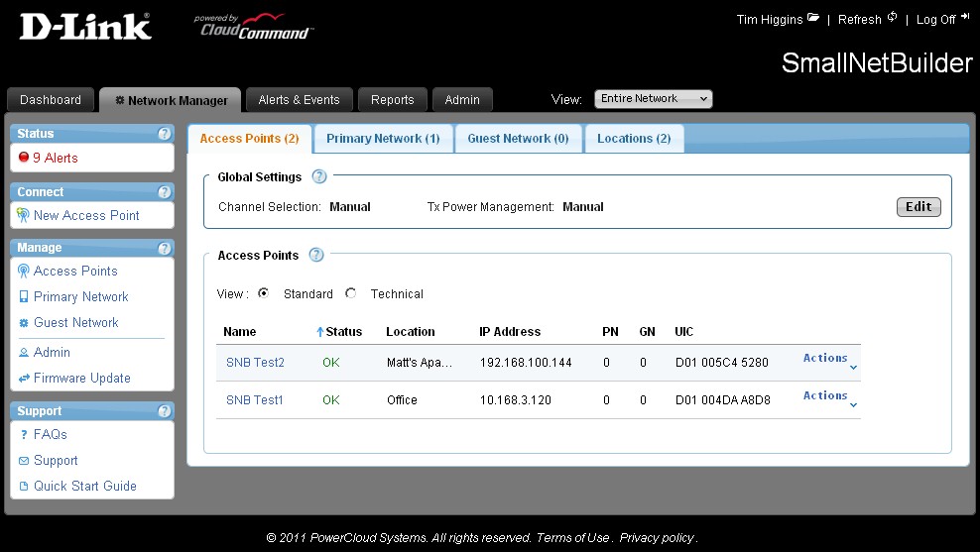Click the Support envelope icon

click(24, 461)
